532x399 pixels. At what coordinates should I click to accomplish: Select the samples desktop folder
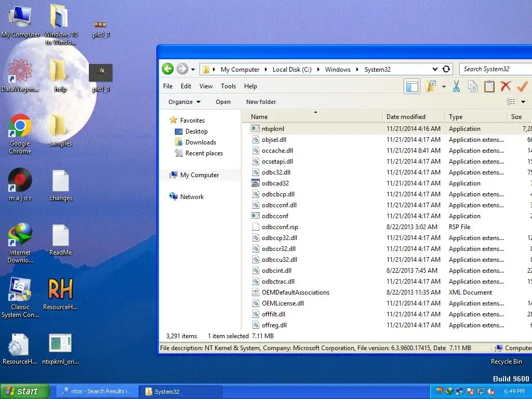60,130
